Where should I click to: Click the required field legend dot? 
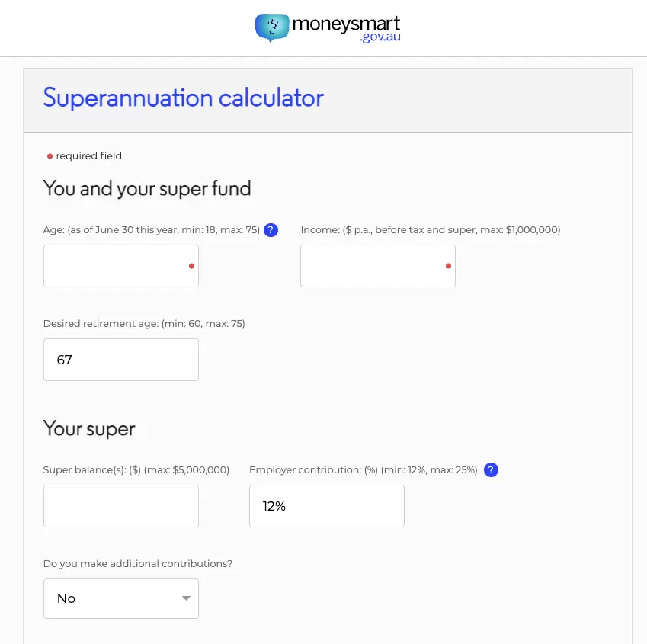[x=49, y=155]
